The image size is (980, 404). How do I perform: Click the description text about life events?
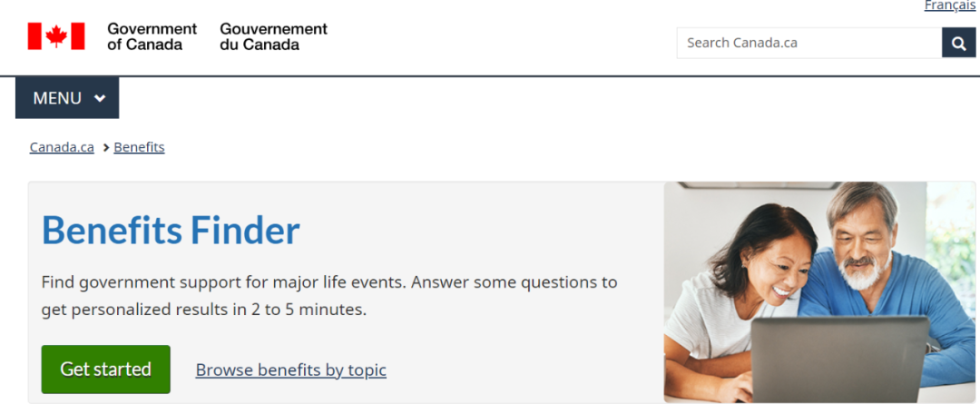tap(329, 296)
